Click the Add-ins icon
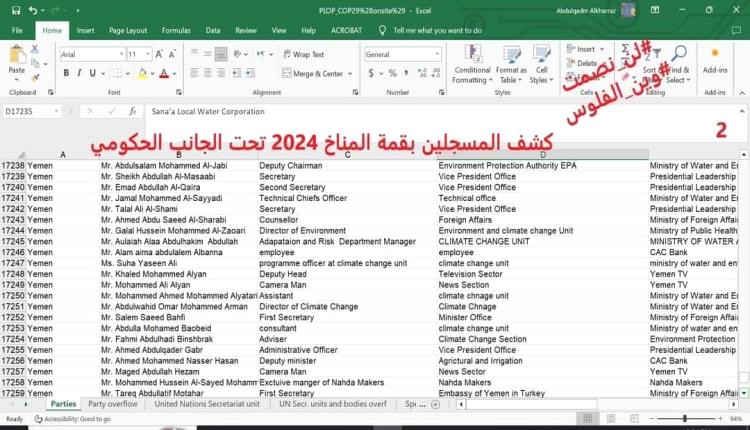Image resolution: width=750 pixels, height=430 pixels. (x=715, y=62)
